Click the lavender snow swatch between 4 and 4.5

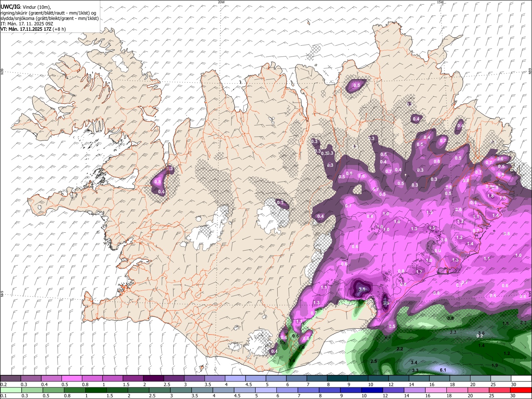pos(235,379)
